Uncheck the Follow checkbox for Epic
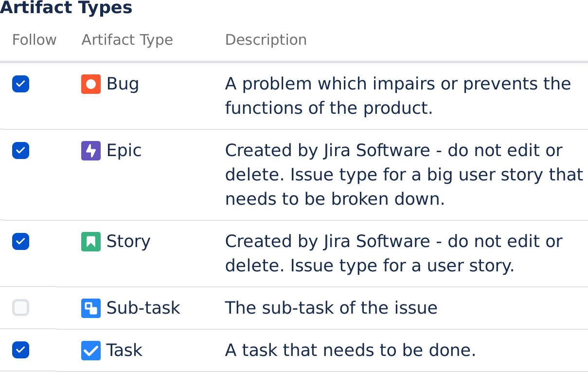This screenshot has height=372, width=588. (21, 151)
